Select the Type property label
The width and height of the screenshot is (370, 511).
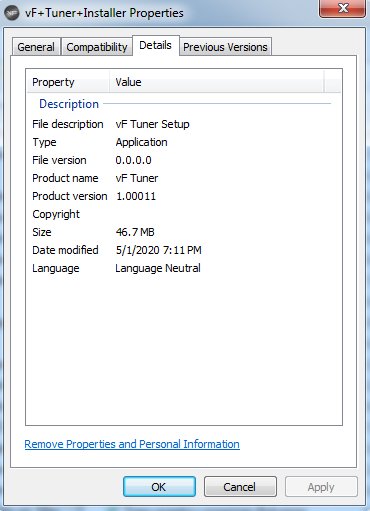pyautogui.click(x=44, y=142)
